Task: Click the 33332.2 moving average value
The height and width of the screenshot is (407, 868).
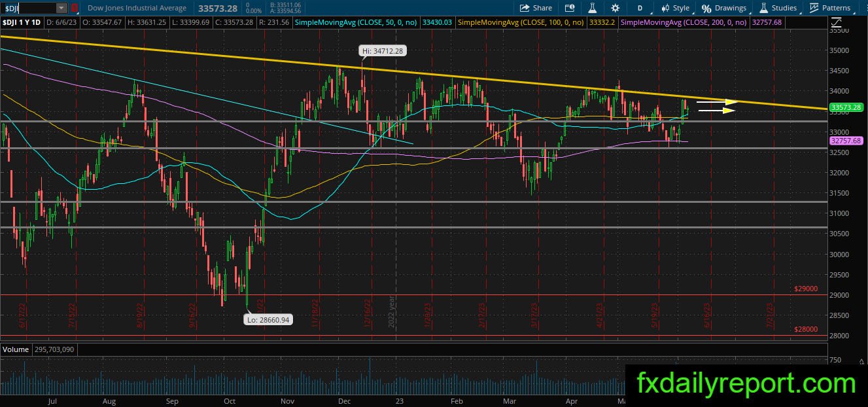Action: [x=602, y=22]
